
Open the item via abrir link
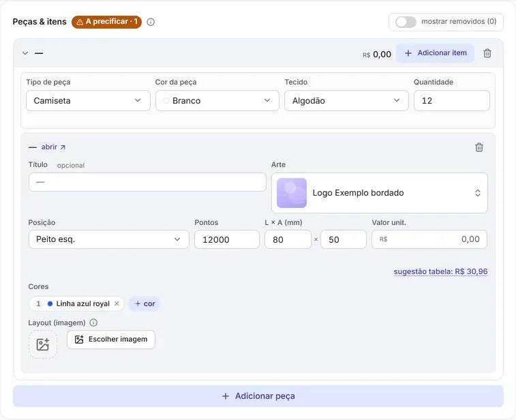pos(53,147)
